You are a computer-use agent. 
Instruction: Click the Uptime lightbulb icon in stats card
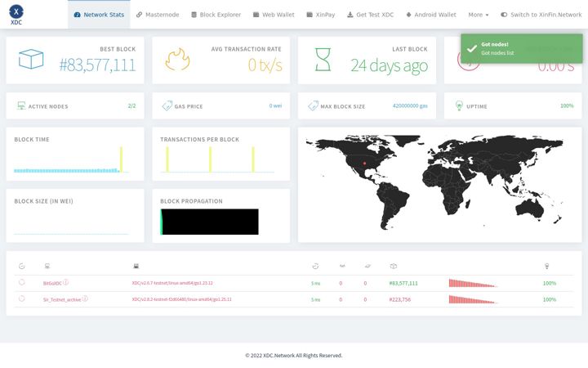click(x=459, y=105)
